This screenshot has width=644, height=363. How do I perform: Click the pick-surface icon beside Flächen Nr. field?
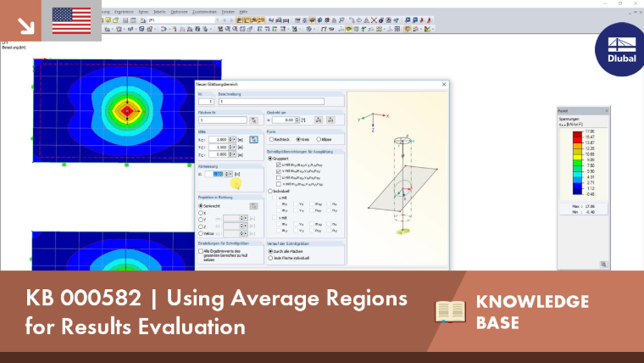[x=254, y=120]
